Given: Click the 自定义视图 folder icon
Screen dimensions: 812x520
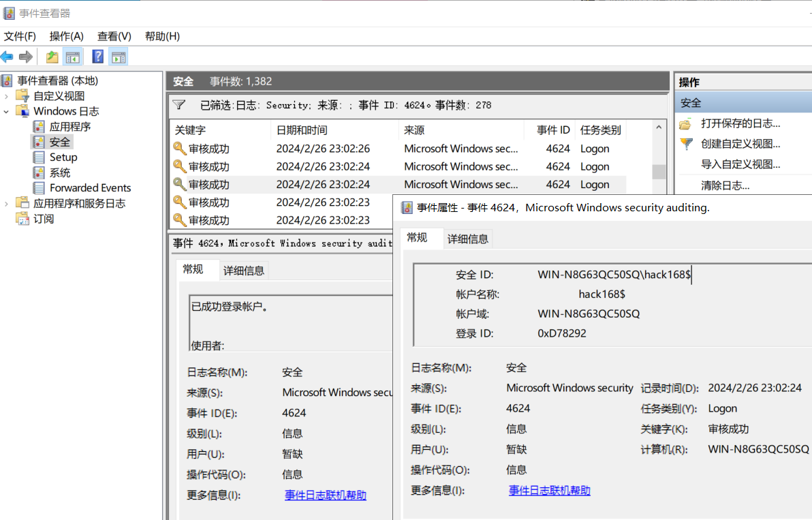Looking at the screenshot, I should coord(22,96).
